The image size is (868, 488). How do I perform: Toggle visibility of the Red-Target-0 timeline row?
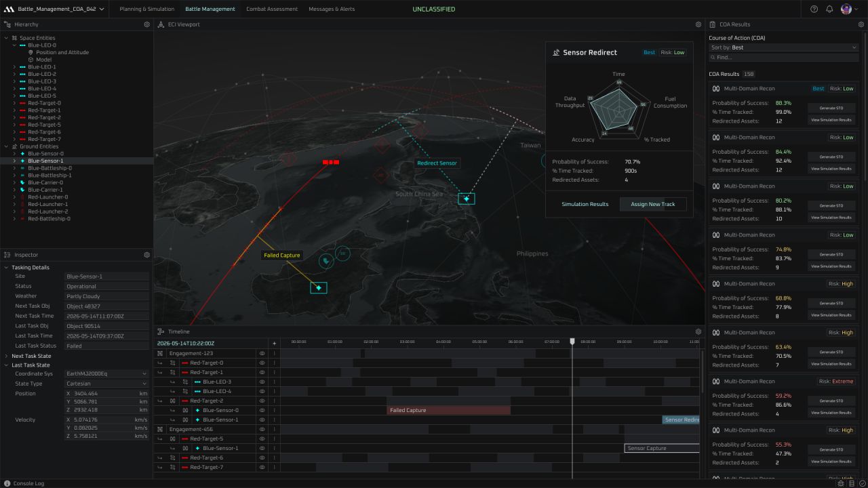262,363
